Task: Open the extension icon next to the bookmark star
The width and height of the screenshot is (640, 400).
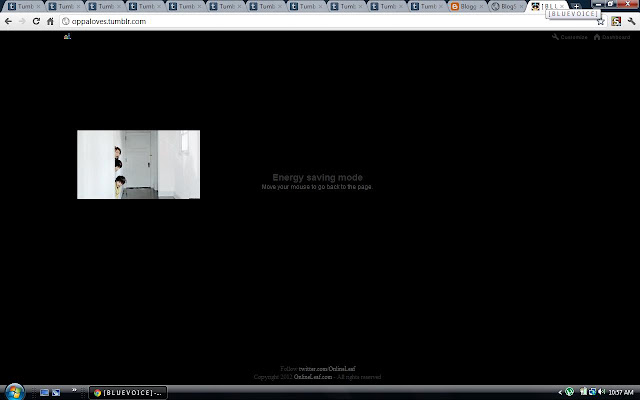Action: [x=616, y=21]
